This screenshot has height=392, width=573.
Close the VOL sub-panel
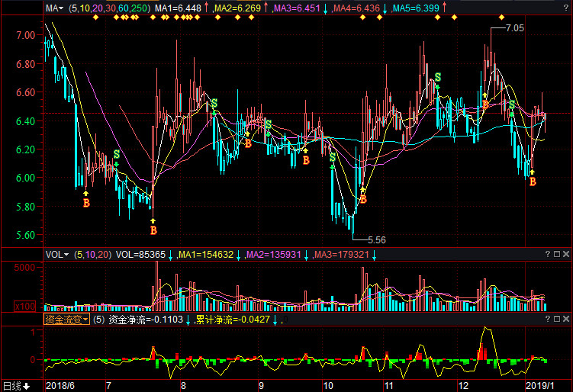coord(566,254)
